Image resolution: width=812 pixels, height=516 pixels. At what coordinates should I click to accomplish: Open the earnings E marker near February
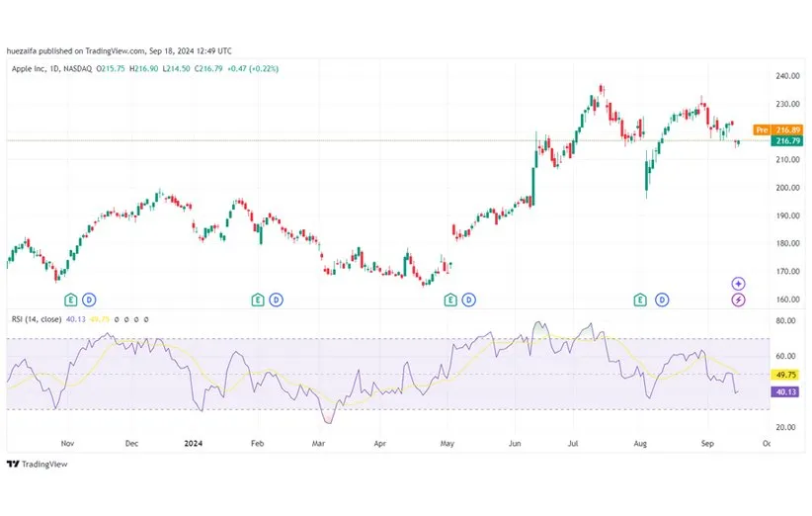coord(258,299)
